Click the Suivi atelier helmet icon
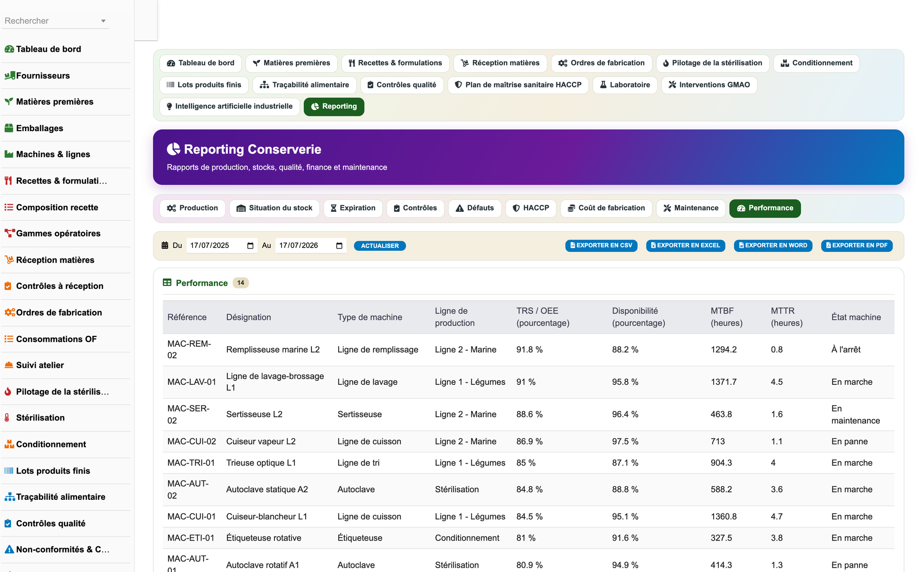The width and height of the screenshot is (924, 572). 9,365
